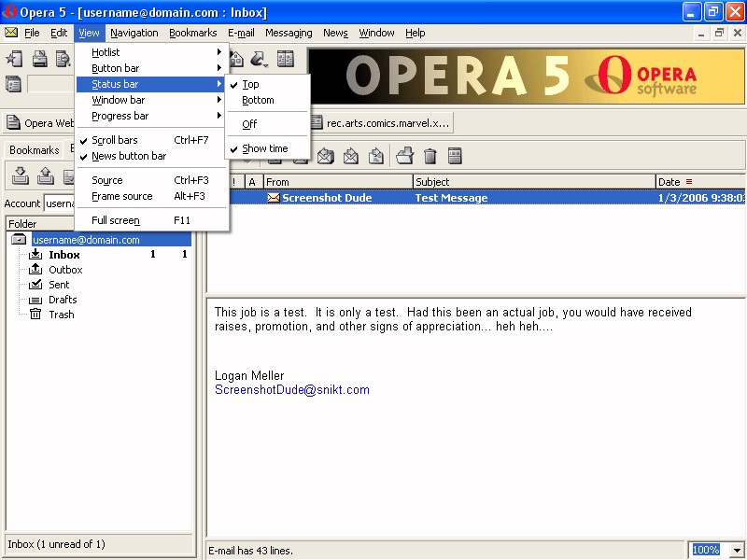The width and height of the screenshot is (747, 560).
Task: Click the Outbox folder icon
Action: (35, 270)
